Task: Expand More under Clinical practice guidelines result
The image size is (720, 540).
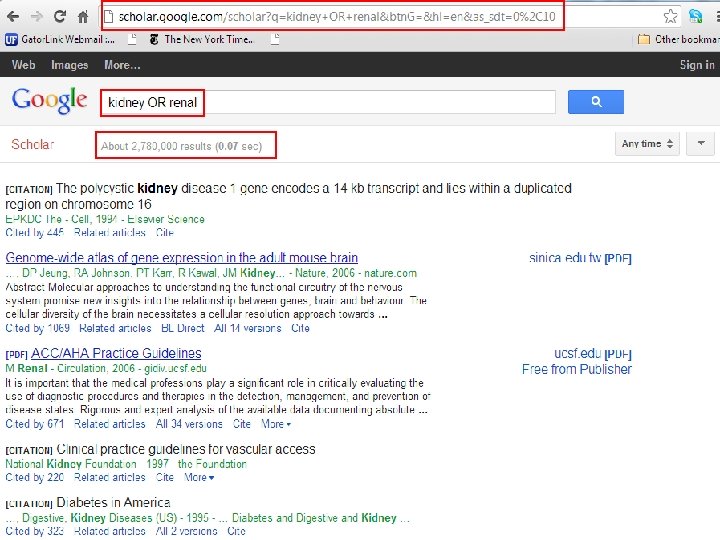Action: point(199,478)
